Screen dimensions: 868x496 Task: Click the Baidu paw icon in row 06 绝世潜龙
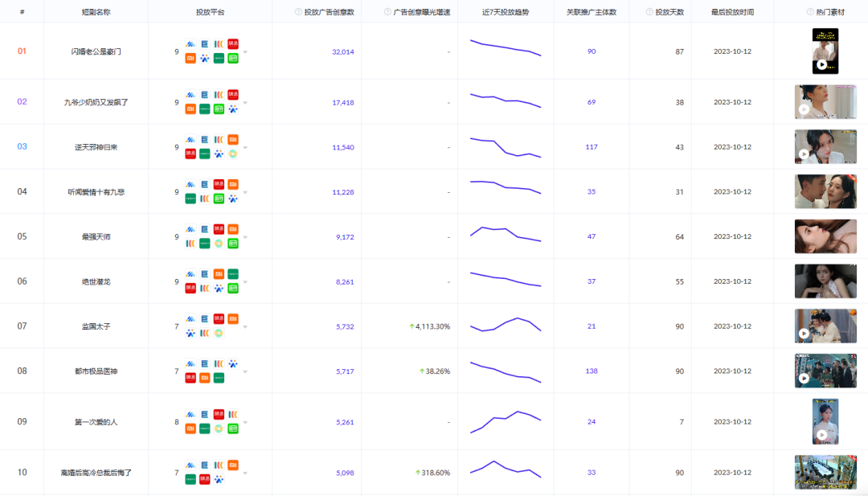[219, 289]
